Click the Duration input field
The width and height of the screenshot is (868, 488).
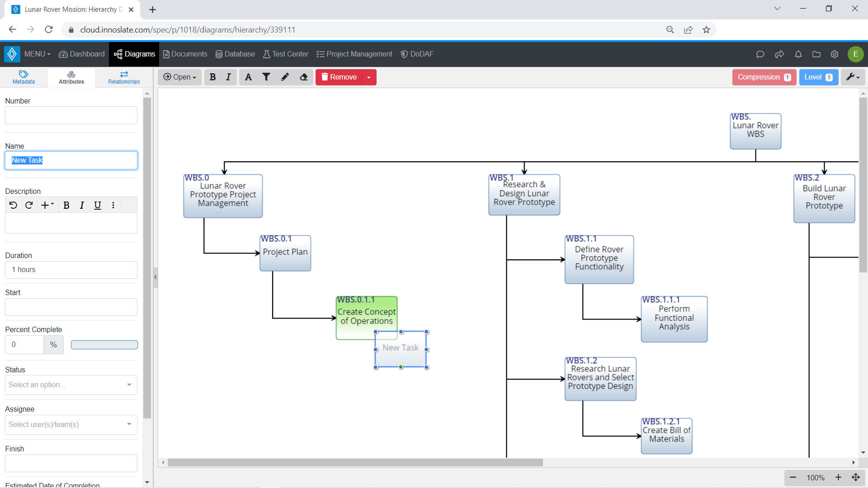(71, 270)
